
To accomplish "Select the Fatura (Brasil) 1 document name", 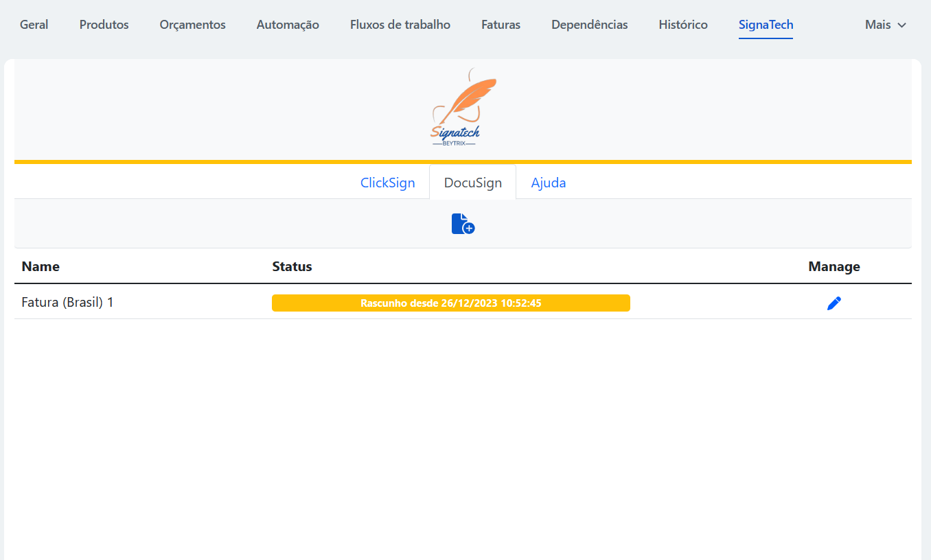I will point(67,302).
